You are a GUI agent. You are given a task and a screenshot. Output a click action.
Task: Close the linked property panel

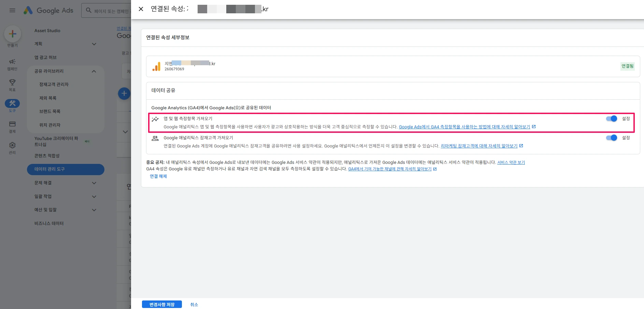click(x=141, y=9)
